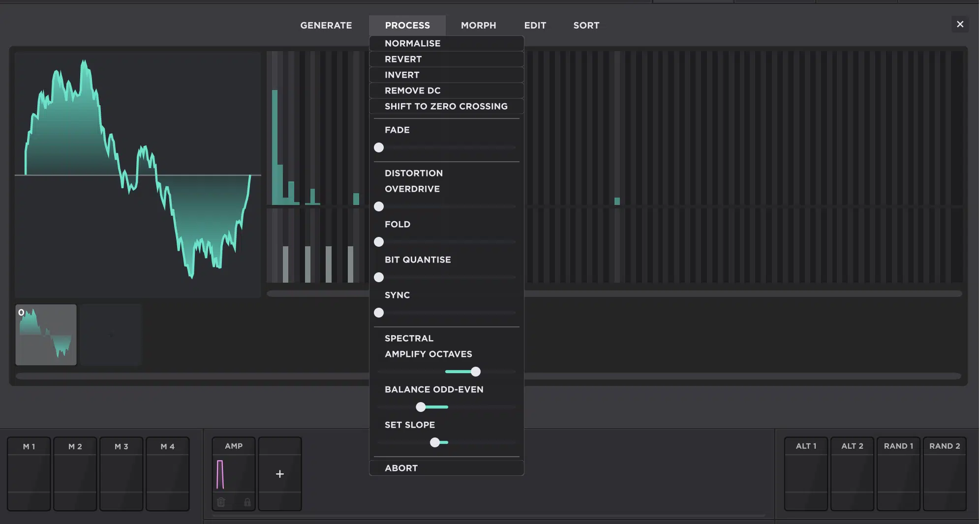Viewport: 980px width, 524px height.
Task: Apply NORMALISE from the Process menu
Action: [413, 43]
